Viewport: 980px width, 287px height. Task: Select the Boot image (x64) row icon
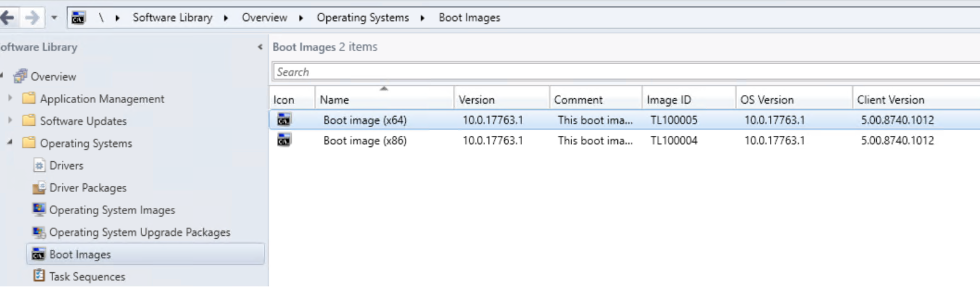point(284,120)
